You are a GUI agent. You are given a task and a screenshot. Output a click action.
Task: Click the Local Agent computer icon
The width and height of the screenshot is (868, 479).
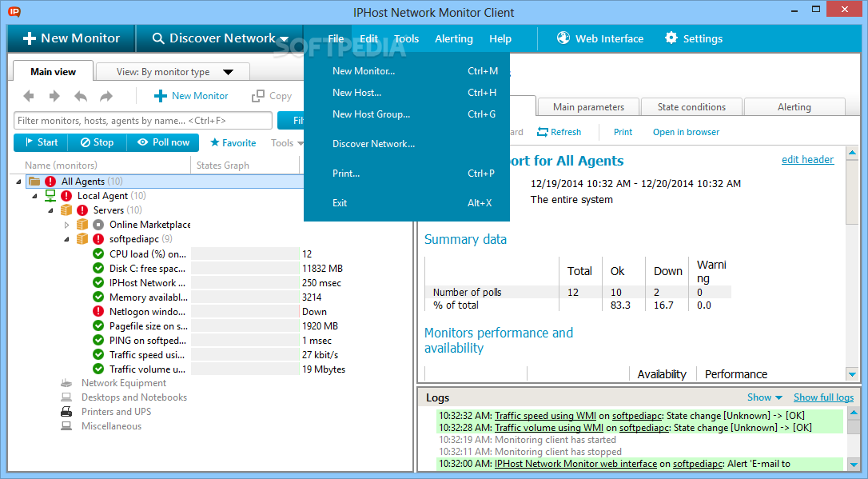tap(50, 195)
